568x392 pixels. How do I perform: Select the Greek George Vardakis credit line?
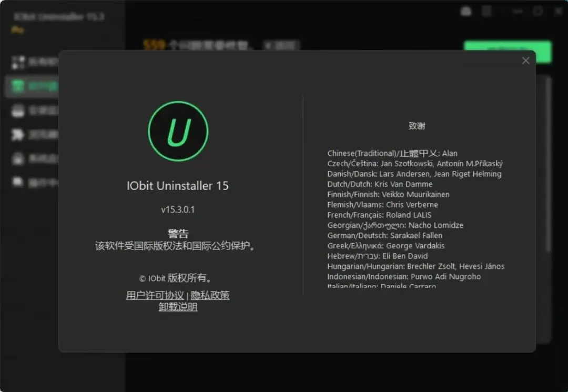(386, 246)
